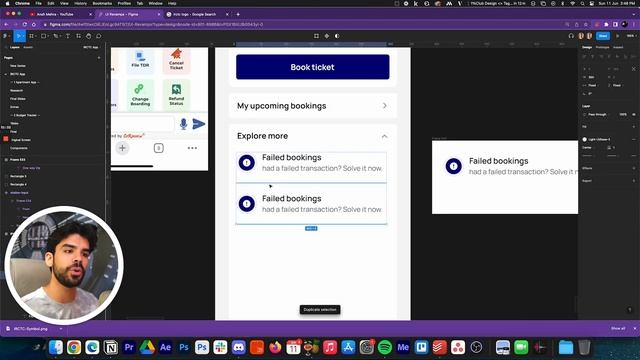This screenshot has width=640, height=360.
Task: Select the Text tool
Action: click(68, 36)
